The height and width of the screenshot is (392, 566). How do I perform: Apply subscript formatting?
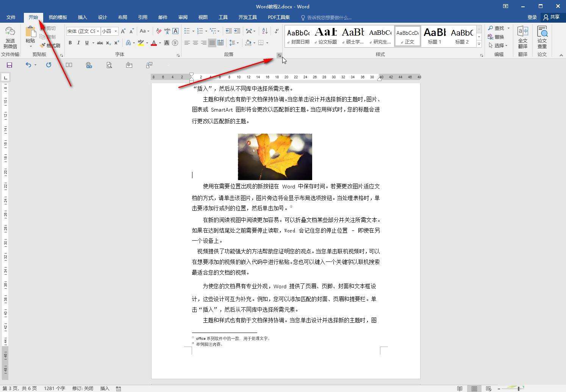coord(108,43)
